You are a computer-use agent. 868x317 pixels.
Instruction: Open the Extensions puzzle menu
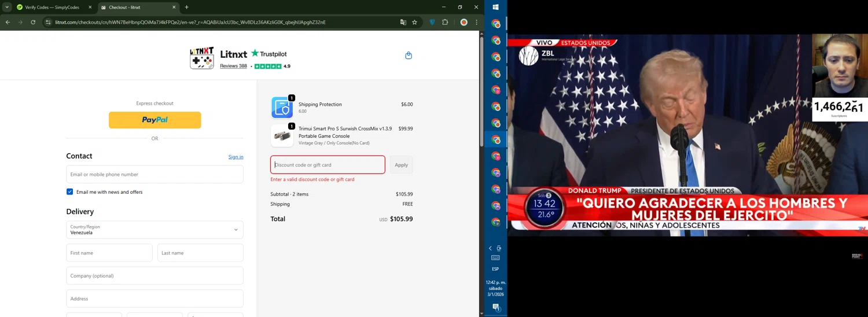445,23
